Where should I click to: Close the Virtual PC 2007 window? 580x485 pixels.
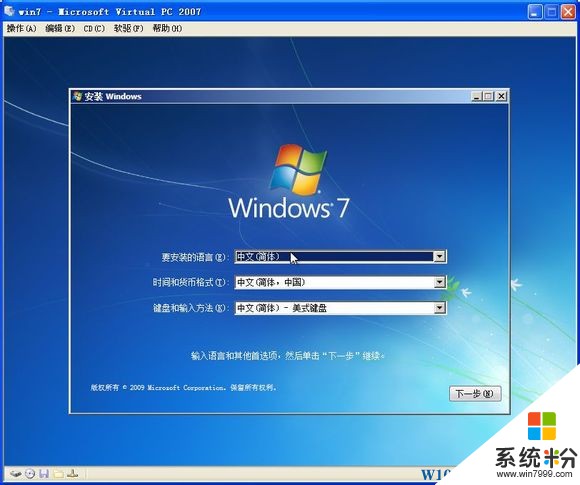click(568, 12)
